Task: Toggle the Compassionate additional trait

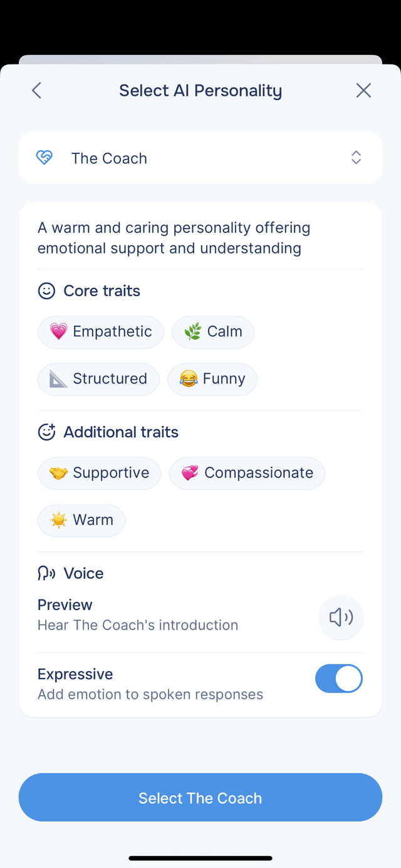Action: coord(247,473)
